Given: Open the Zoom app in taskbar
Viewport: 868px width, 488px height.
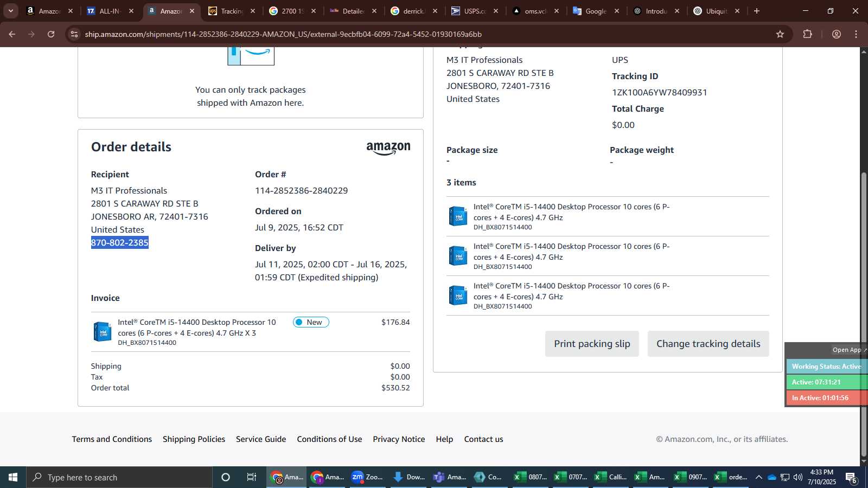Looking at the screenshot, I should [x=367, y=477].
